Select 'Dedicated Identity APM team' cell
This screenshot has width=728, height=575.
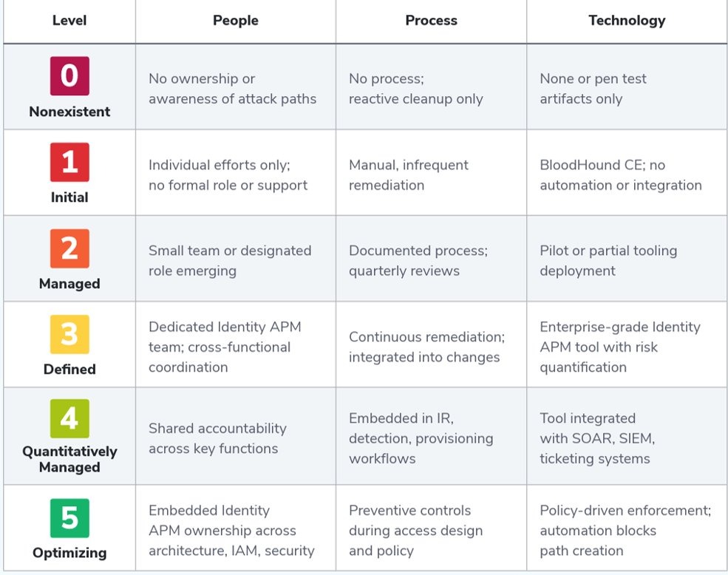225,347
